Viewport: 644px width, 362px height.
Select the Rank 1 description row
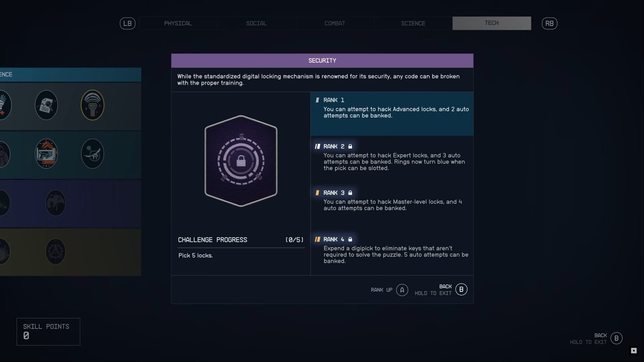click(x=392, y=114)
